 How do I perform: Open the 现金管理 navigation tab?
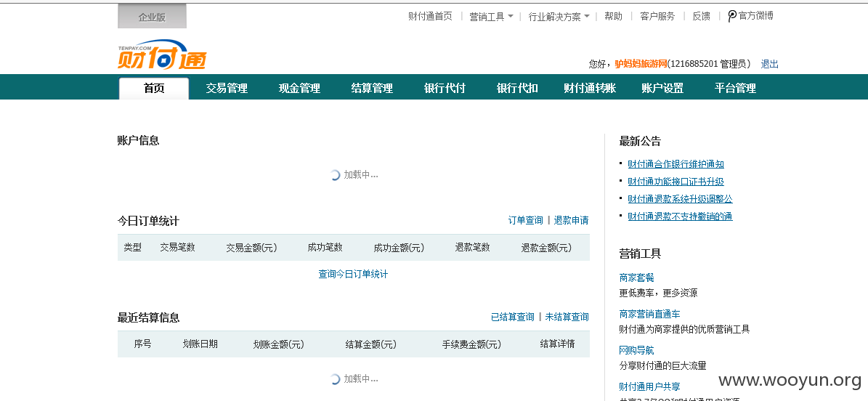tap(299, 88)
